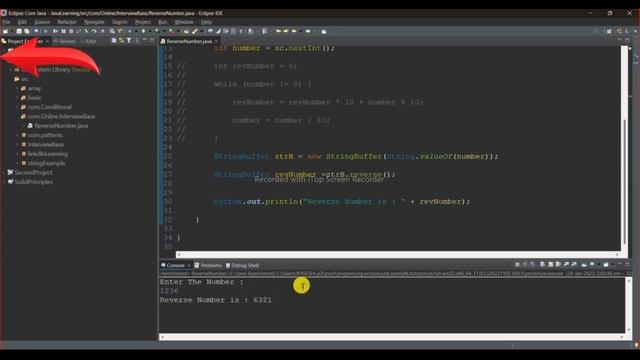Click the Terminate icon in Console toolbar
The height and width of the screenshot is (360, 640).
pyautogui.click(x=517, y=264)
